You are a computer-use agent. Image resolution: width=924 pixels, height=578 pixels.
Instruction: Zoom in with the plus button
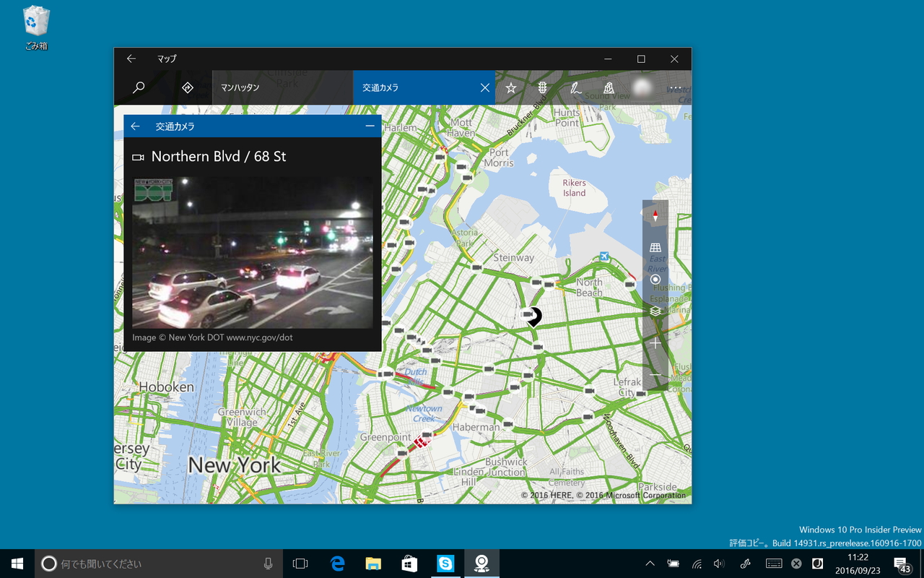tap(655, 343)
